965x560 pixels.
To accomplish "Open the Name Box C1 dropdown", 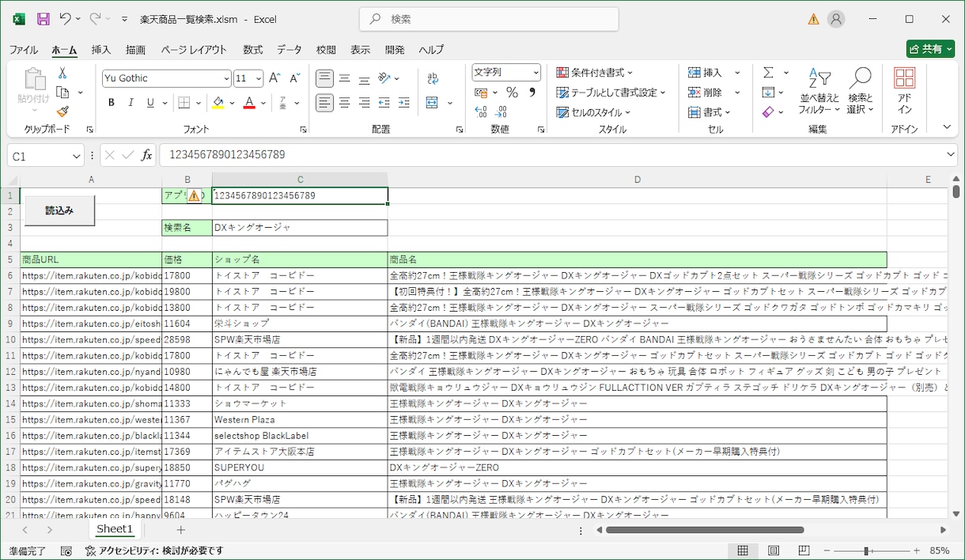I will coord(77,157).
